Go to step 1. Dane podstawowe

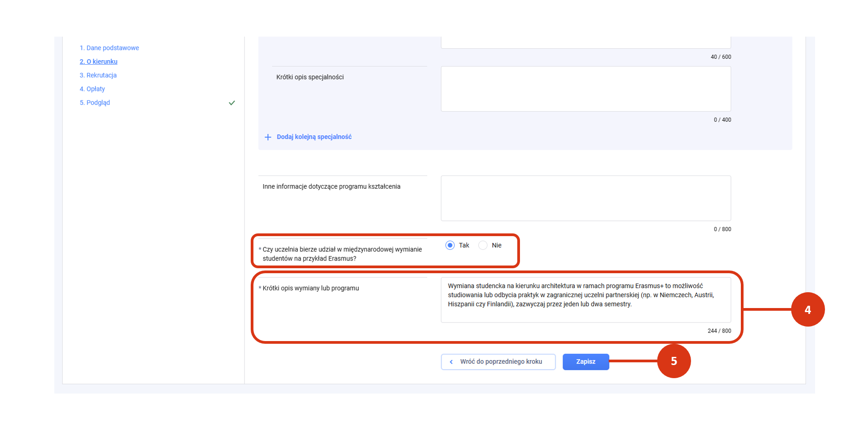pos(109,48)
